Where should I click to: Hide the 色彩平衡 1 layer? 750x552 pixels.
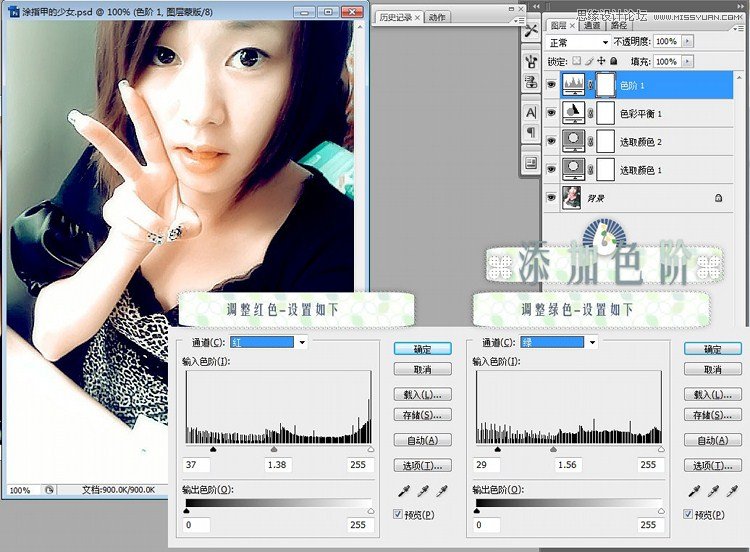[x=551, y=113]
